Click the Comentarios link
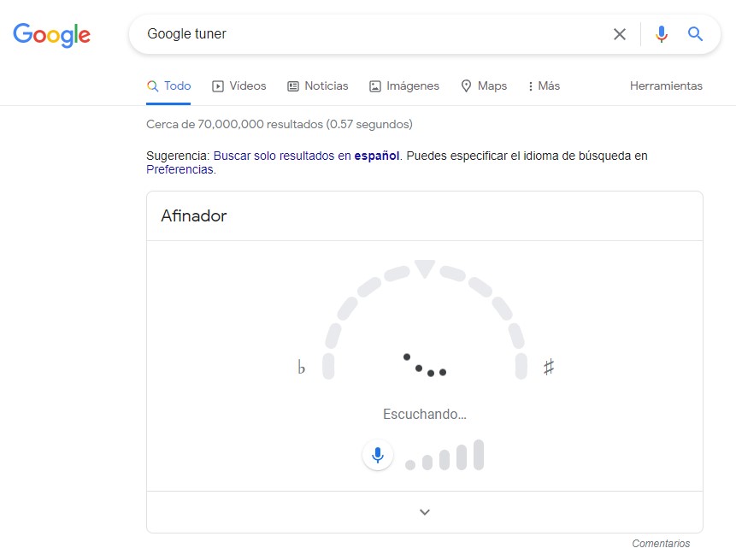 [661, 543]
